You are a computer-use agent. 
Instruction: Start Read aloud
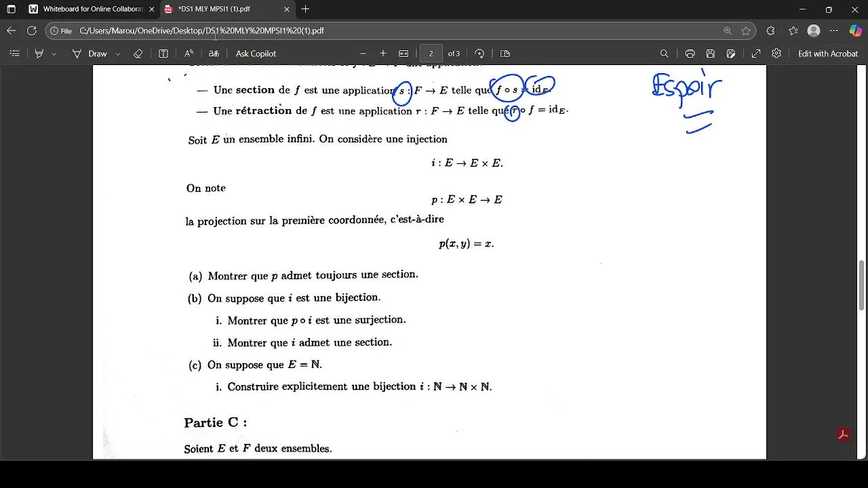(189, 54)
